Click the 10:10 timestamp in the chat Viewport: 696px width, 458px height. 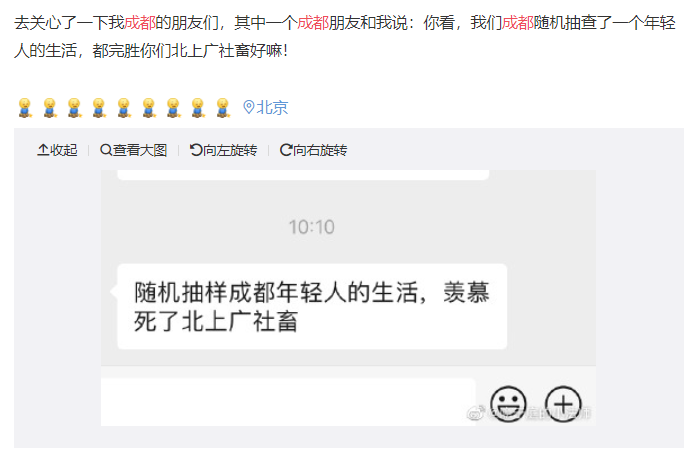312,227
